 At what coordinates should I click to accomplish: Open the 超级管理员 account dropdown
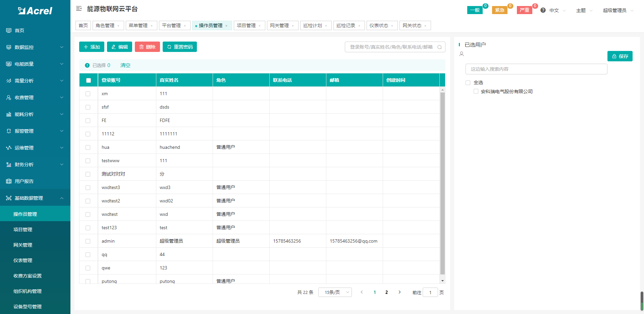[x=618, y=10]
